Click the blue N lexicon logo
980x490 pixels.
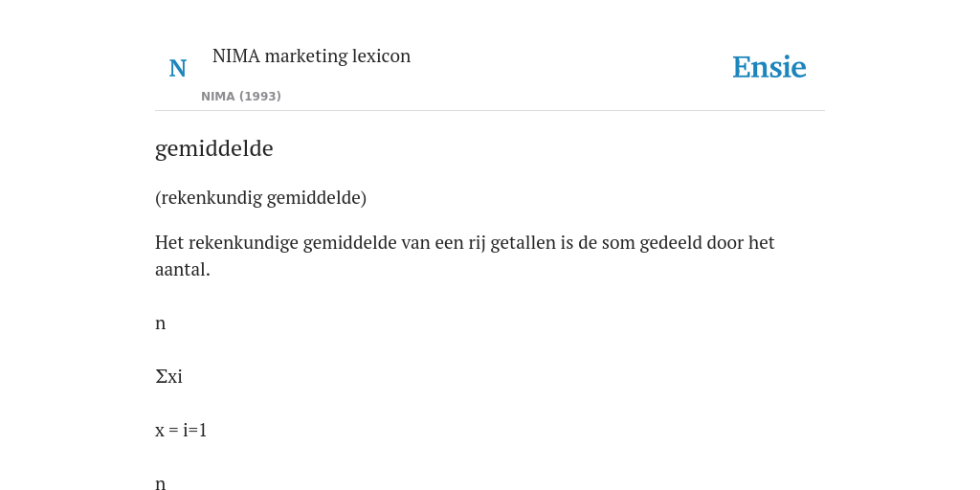click(x=177, y=68)
